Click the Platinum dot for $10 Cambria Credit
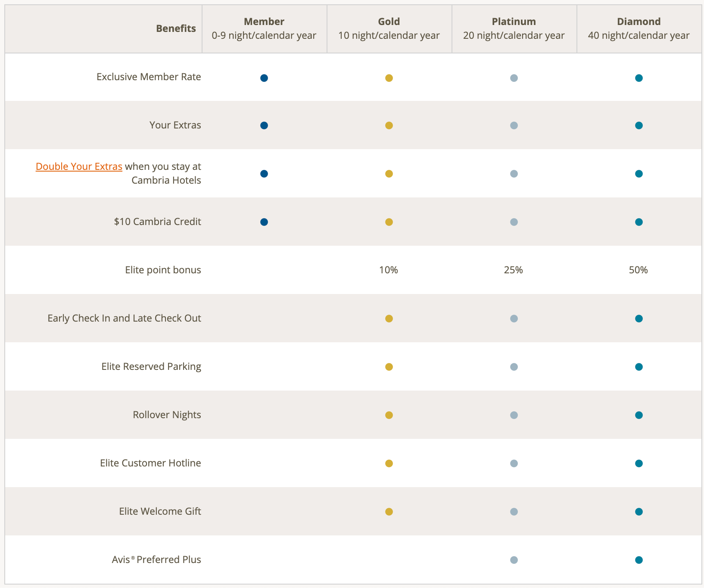The height and width of the screenshot is (588, 704). point(514,222)
